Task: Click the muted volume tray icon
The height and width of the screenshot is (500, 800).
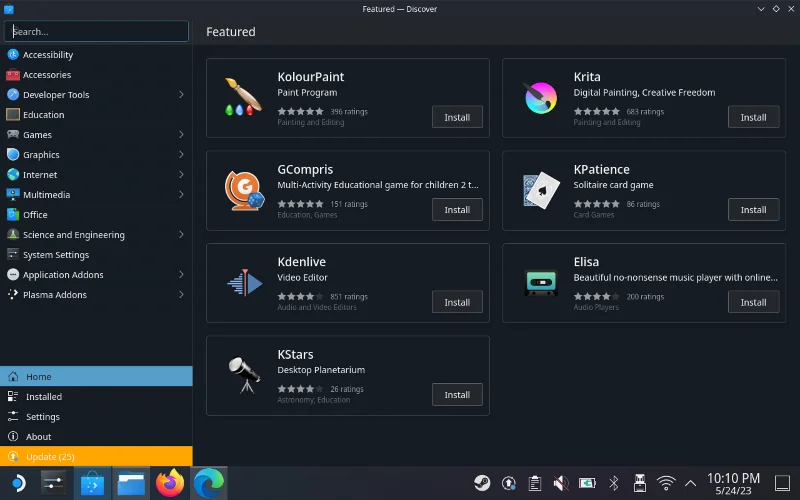Action: 561,483
